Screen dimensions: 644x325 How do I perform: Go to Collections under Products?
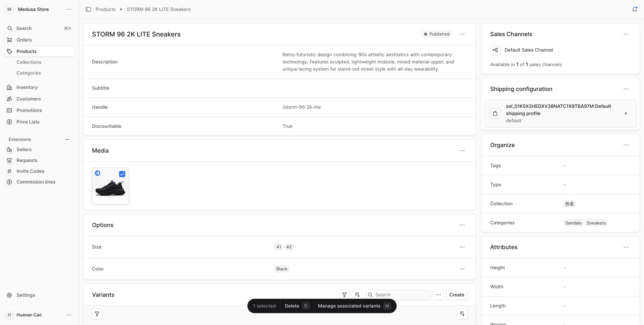[x=29, y=62]
